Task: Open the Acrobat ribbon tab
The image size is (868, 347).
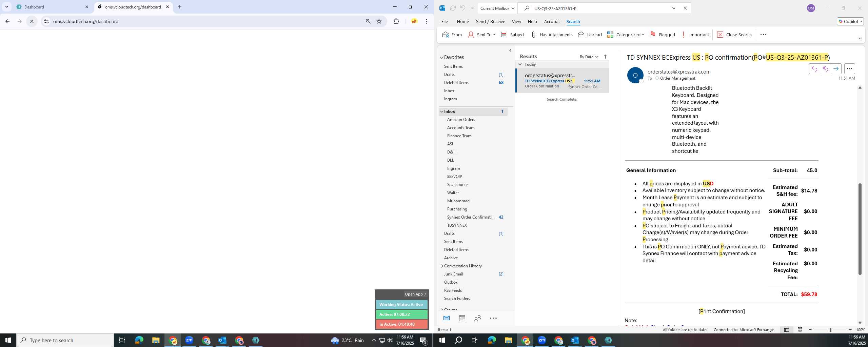Action: [552, 21]
